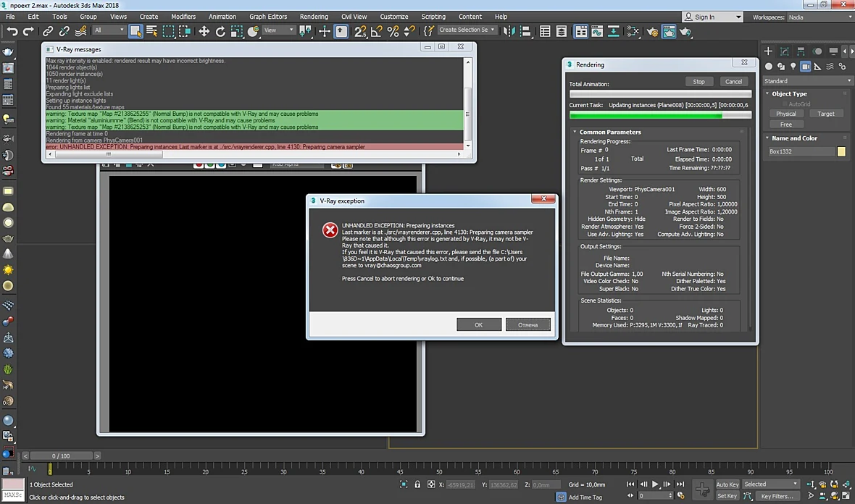Click the Box1332 object name field

point(801,151)
